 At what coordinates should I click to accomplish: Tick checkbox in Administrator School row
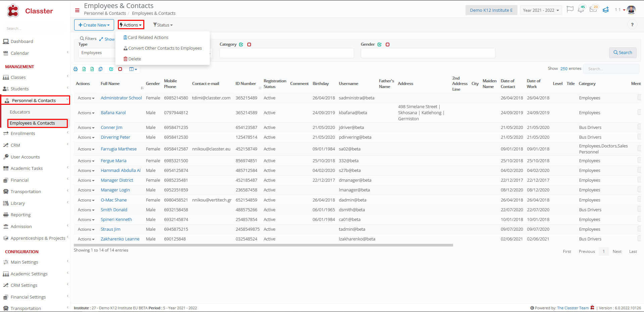[640, 98]
